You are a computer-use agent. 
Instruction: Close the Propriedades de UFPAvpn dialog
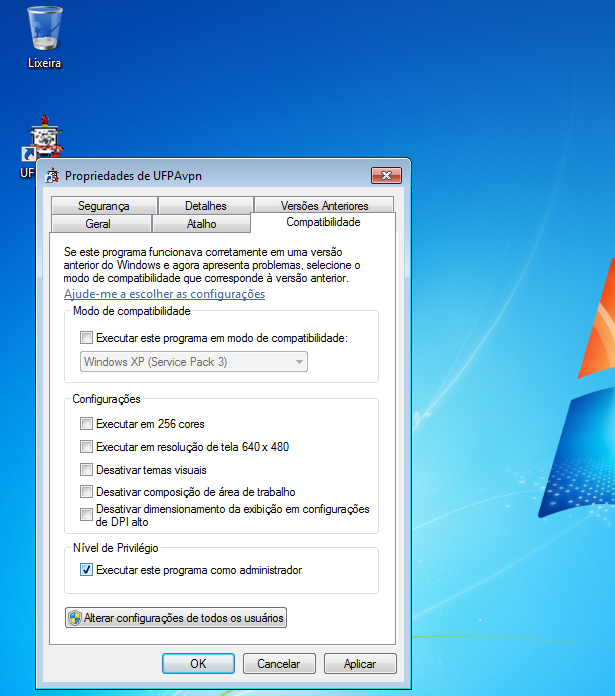click(386, 175)
